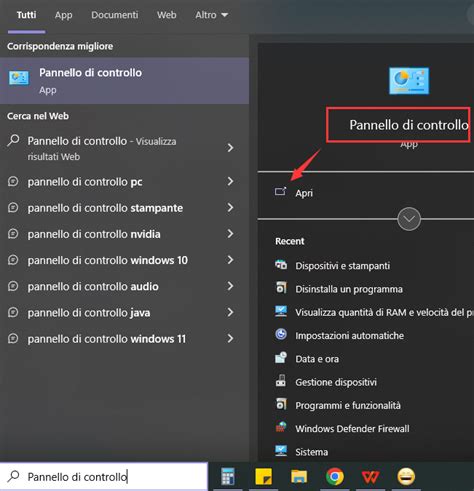Open Visualizza quantità di RAM recent item

384,312
